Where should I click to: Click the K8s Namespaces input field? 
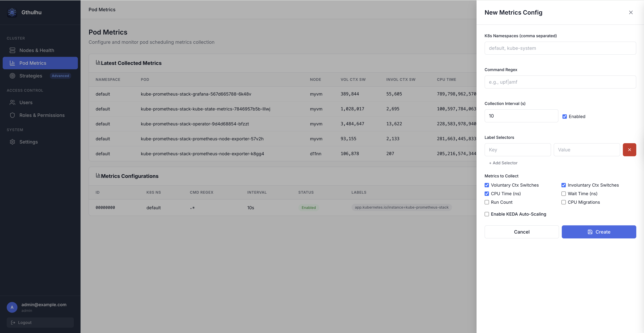(560, 48)
